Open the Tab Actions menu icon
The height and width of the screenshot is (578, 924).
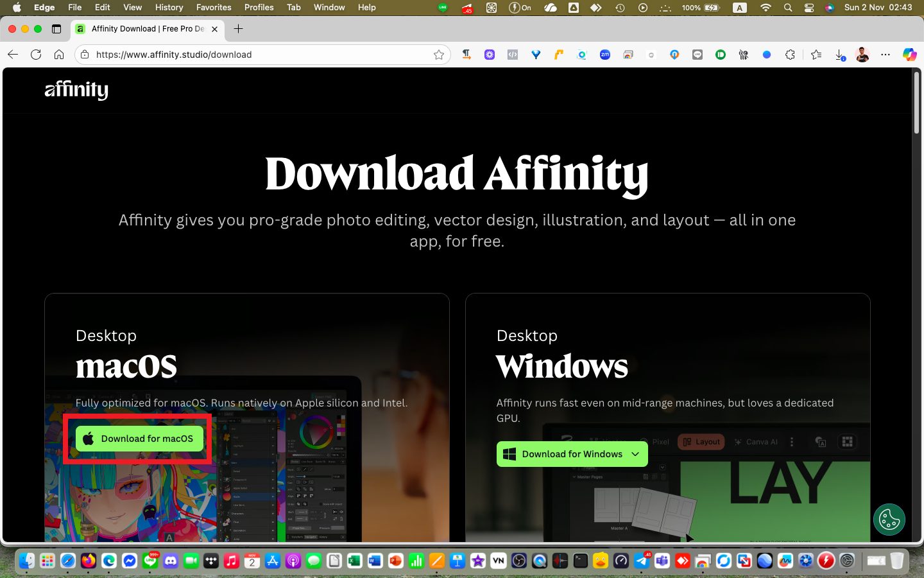click(56, 29)
